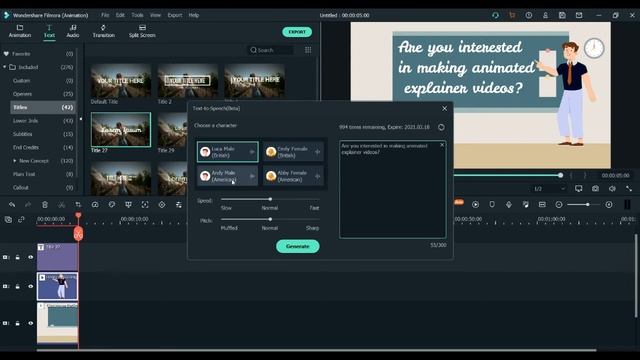Open the preview quality 1/2 dropdown

[x=549, y=189]
